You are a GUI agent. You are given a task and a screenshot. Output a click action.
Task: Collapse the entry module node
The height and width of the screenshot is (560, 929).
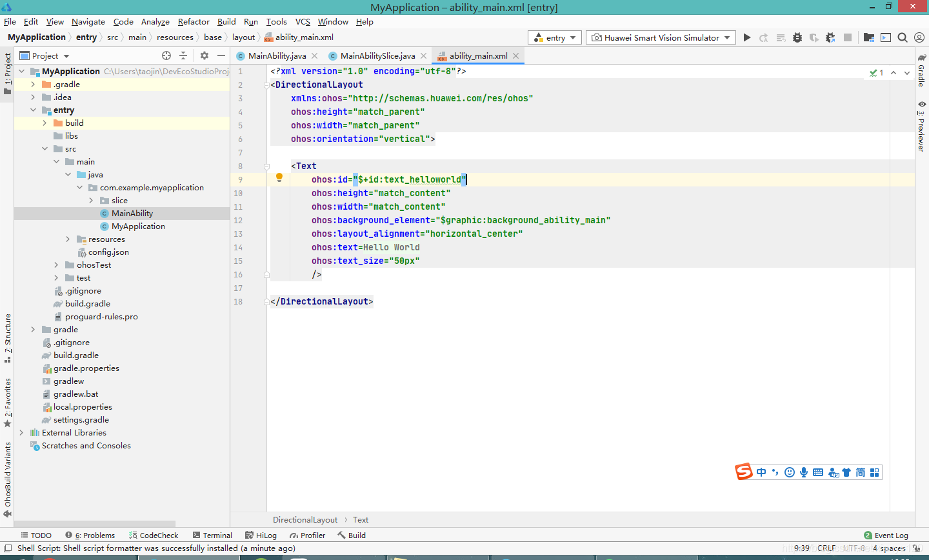pos(33,110)
